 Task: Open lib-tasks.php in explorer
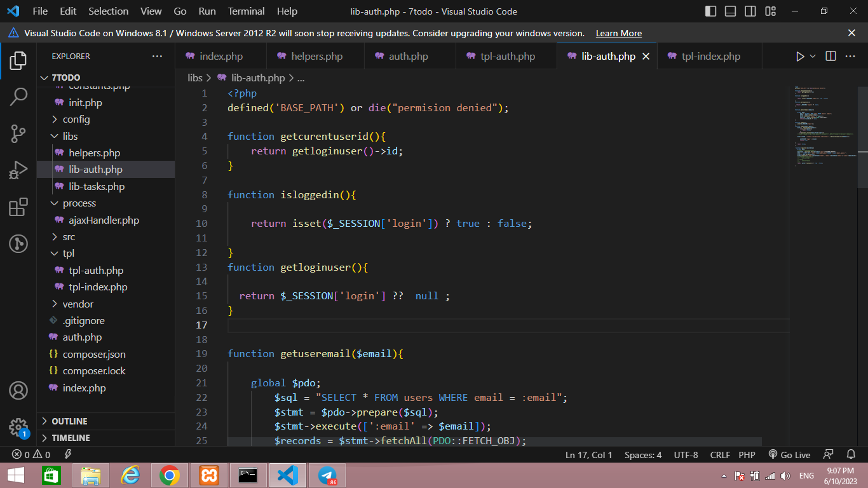click(x=105, y=187)
